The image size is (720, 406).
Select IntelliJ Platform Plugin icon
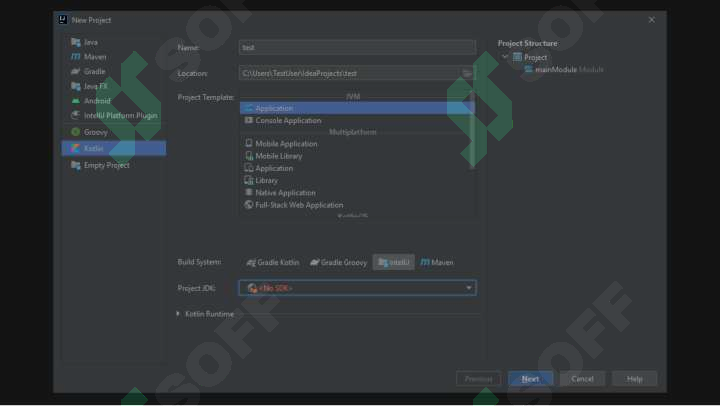(76, 116)
